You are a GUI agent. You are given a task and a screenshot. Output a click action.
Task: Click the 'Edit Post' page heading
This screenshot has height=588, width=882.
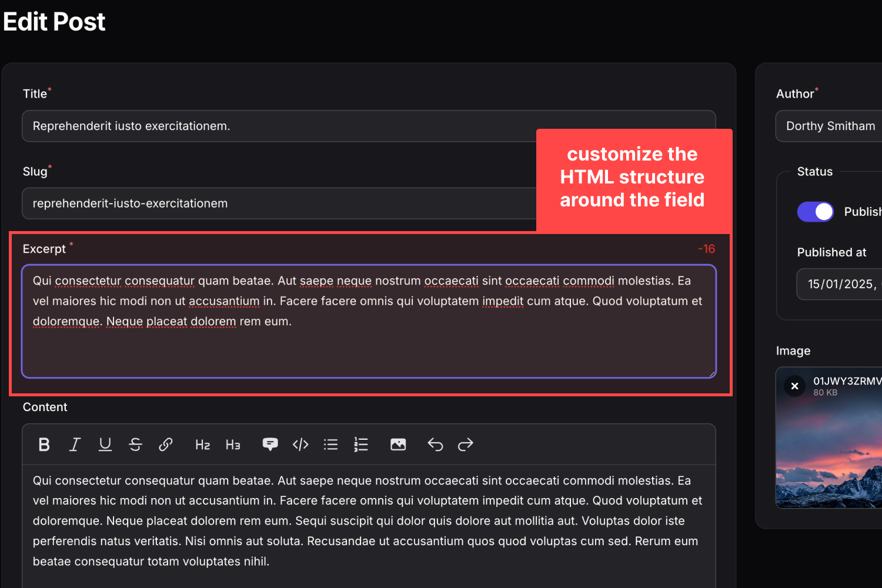pyautogui.click(x=54, y=22)
